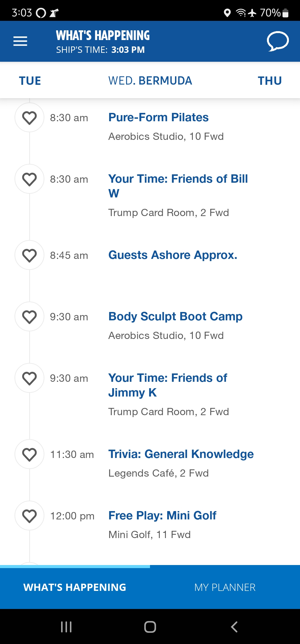Viewport: 300px width, 644px height.
Task: Open Free Play: Mini Golf event
Action: (162, 516)
